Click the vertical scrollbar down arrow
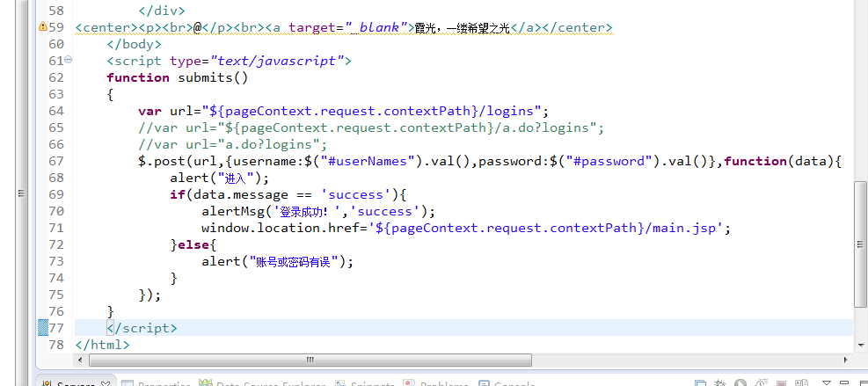Viewport: 868px width, 386px height. pos(860,345)
